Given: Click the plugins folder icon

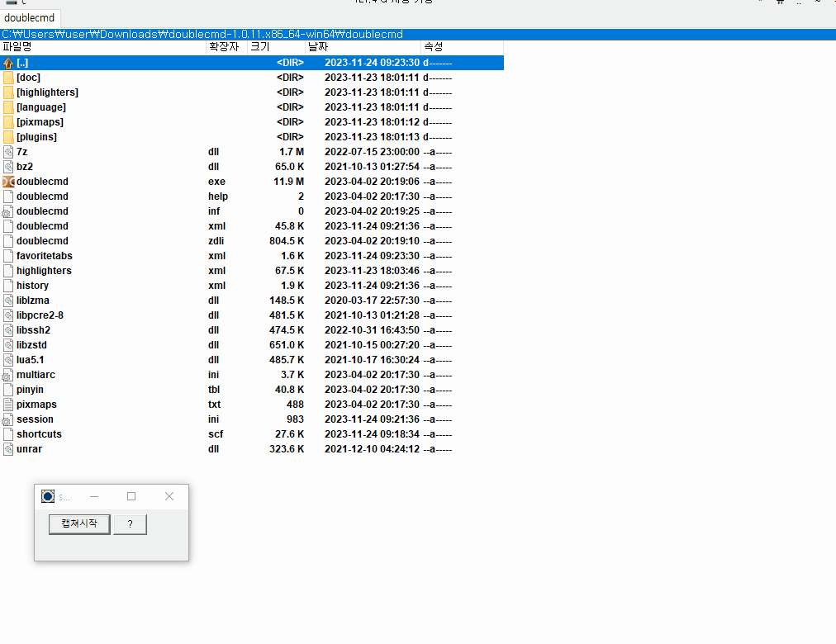Looking at the screenshot, I should (8, 137).
